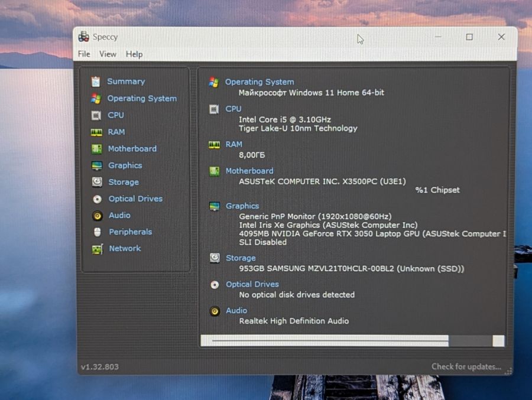Click the Optical Drives icon in summary panel
Image resolution: width=532 pixels, height=400 pixels.
tap(215, 285)
